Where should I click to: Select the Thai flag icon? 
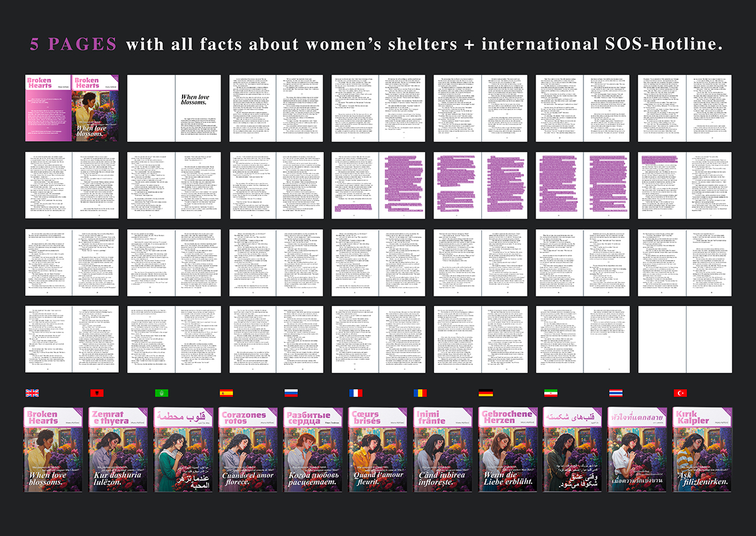[x=616, y=393]
